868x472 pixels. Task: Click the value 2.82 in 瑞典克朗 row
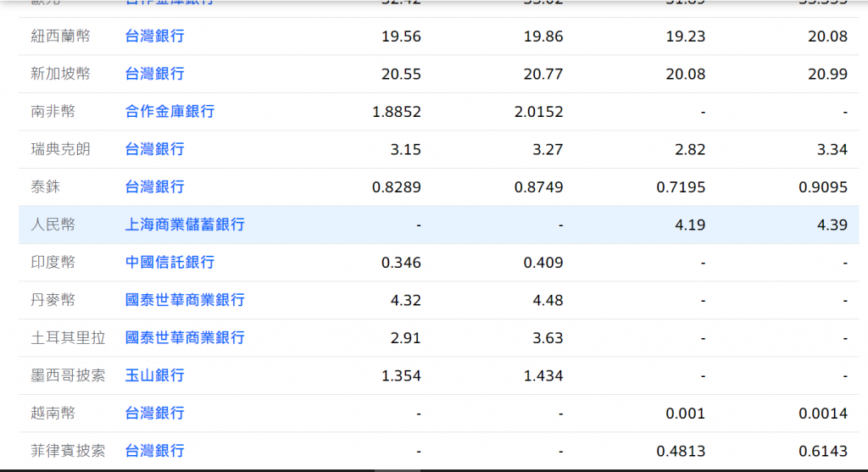[x=690, y=149]
